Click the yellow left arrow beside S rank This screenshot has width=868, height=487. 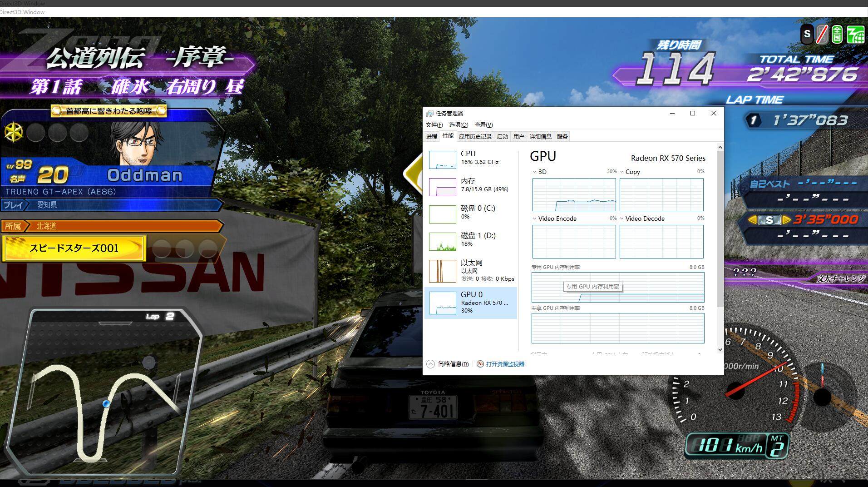pos(752,220)
